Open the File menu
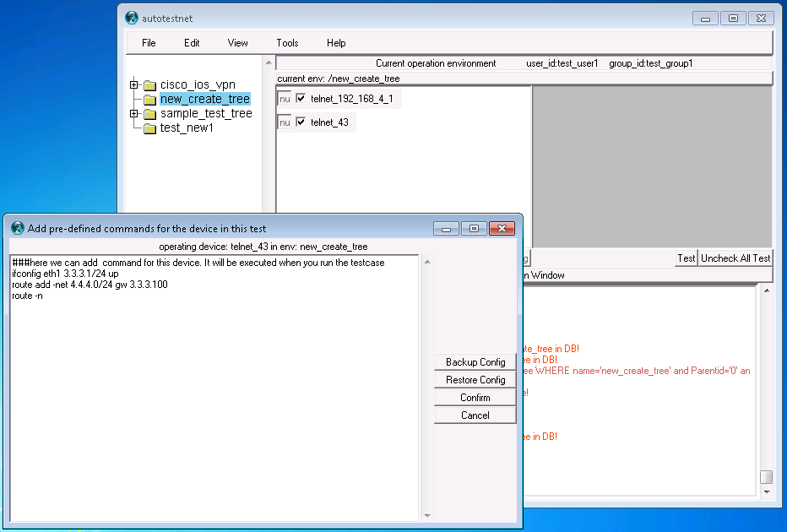Viewport: 787px width, 532px height. click(x=149, y=43)
